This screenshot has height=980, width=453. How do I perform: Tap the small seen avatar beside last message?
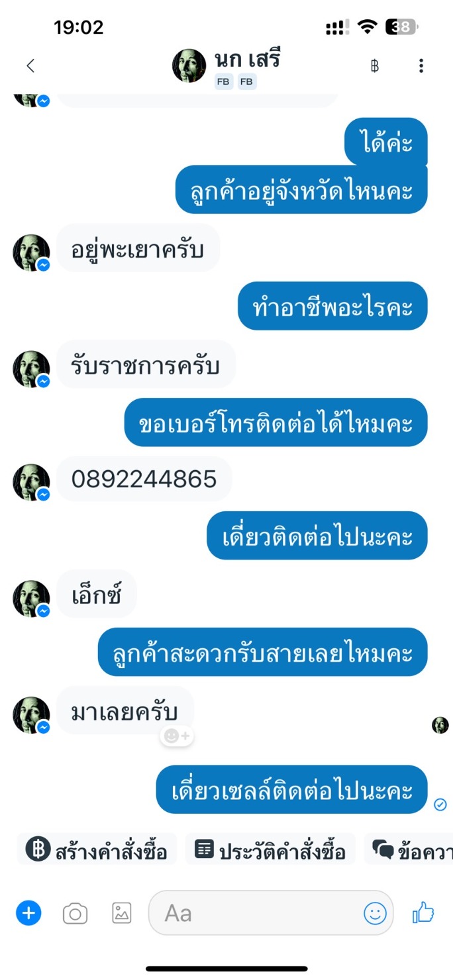point(440,725)
